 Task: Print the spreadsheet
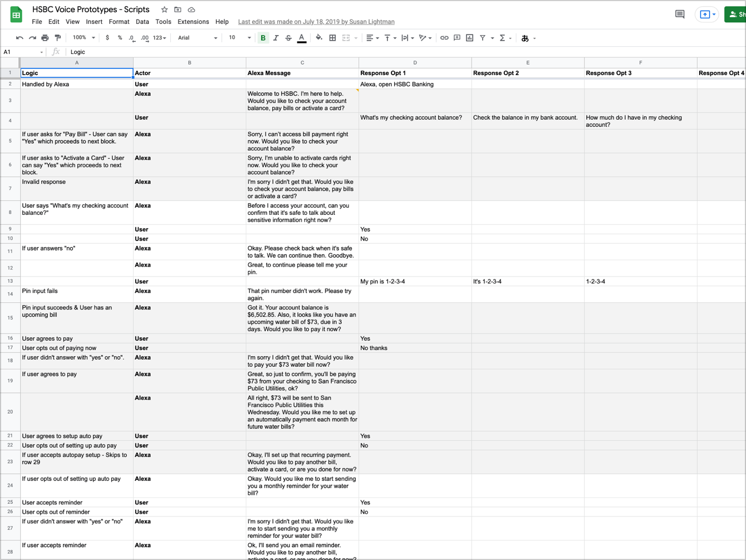[x=45, y=38]
